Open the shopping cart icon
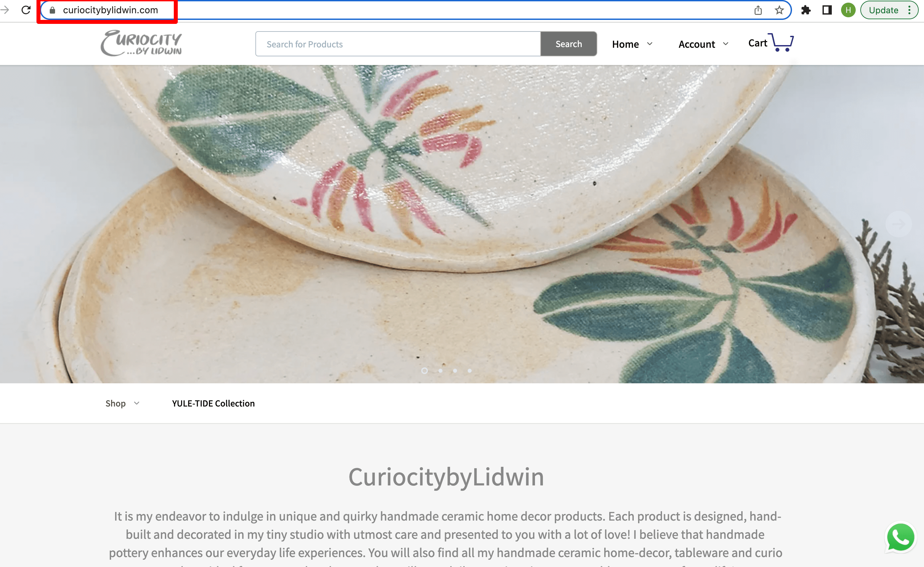This screenshot has height=567, width=924. click(x=782, y=43)
